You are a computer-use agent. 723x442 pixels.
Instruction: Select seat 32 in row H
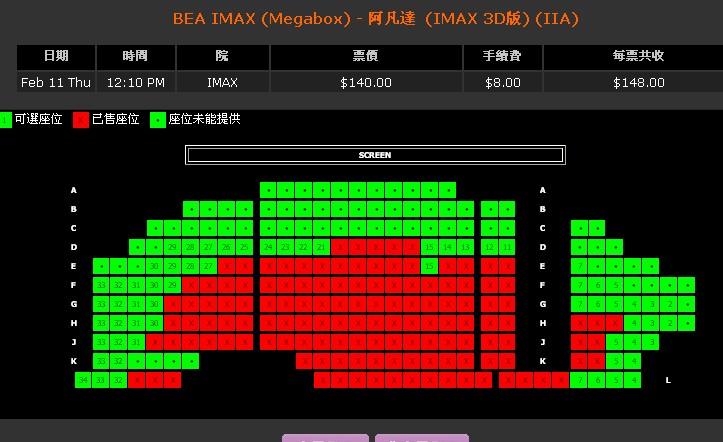(x=119, y=323)
